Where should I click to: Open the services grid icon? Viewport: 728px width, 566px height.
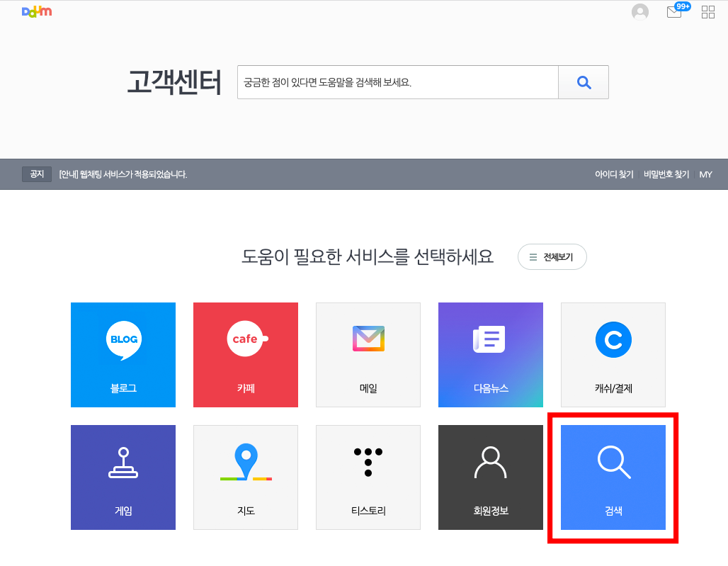click(x=707, y=12)
